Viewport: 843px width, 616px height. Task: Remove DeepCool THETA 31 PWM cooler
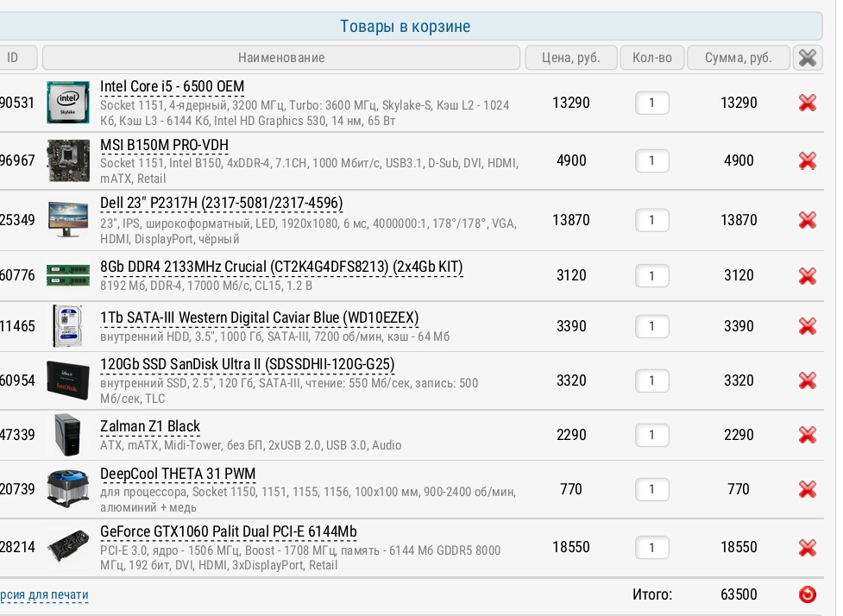[x=808, y=489]
